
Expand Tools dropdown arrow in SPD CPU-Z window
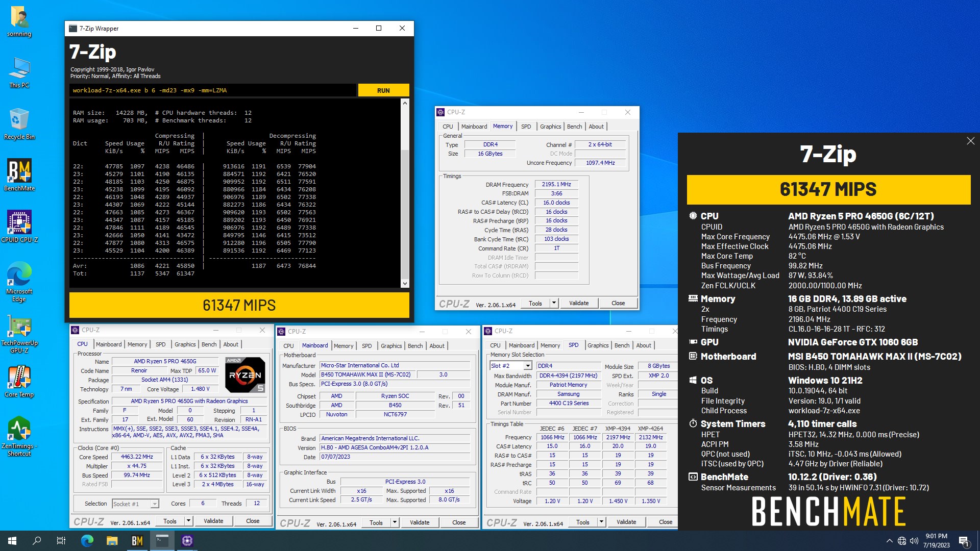[601, 522]
